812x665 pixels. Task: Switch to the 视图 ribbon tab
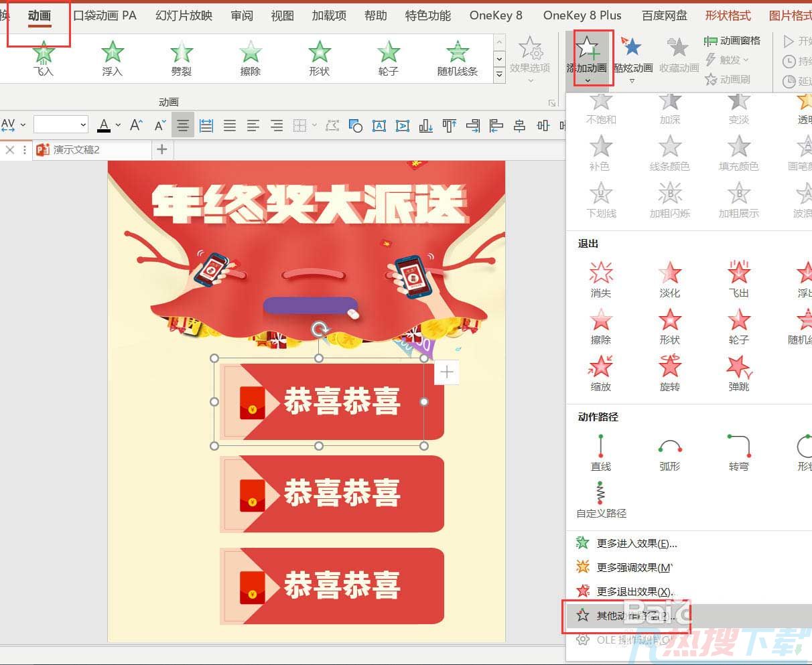click(x=282, y=15)
